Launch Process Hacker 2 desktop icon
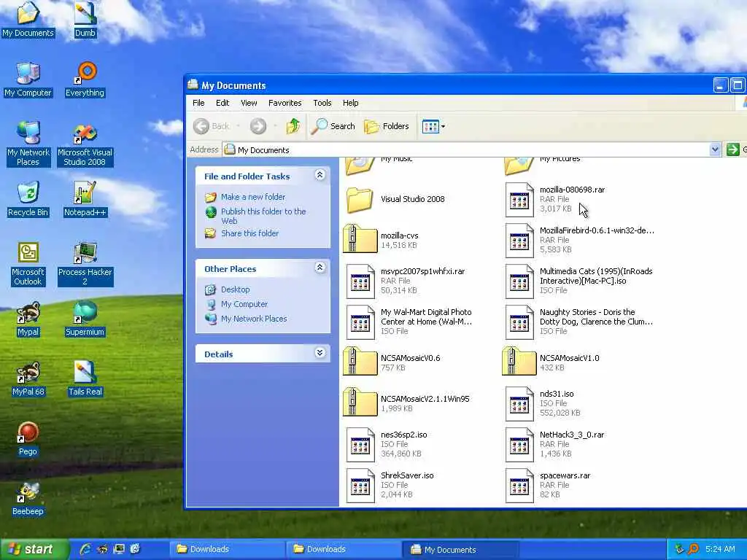Screen dimensions: 747x560 click(x=85, y=264)
